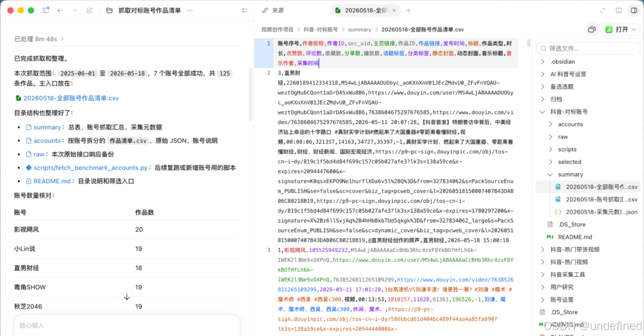
Task: Expand the 账号运营 folder
Action: [x=543, y=300]
